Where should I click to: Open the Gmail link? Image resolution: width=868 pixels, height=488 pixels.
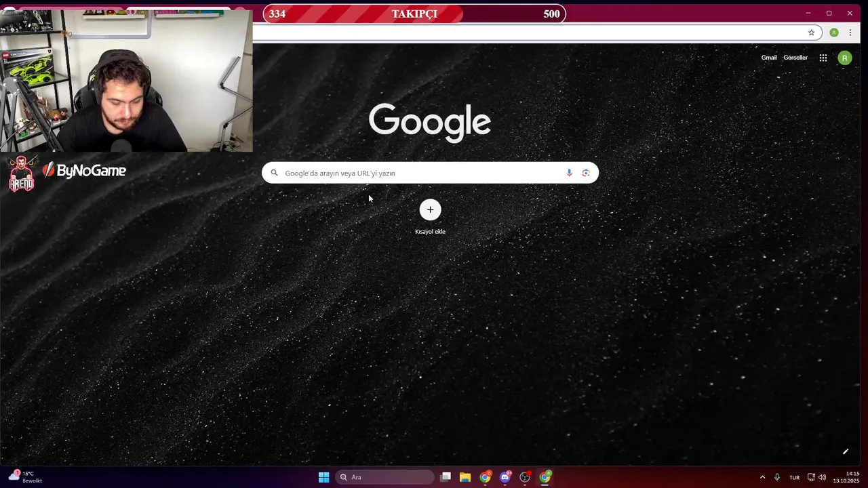click(x=769, y=58)
